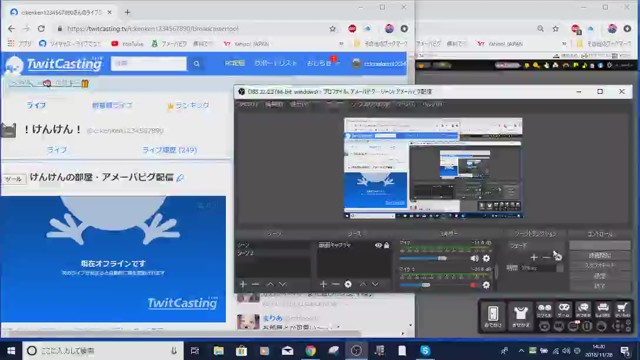
Task: Add a new scene with plus icon
Action: point(243,284)
